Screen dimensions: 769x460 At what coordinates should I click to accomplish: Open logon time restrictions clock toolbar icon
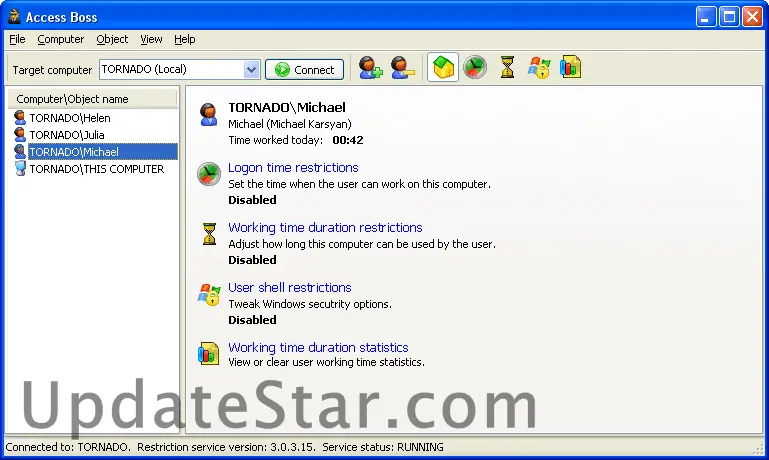(475, 67)
